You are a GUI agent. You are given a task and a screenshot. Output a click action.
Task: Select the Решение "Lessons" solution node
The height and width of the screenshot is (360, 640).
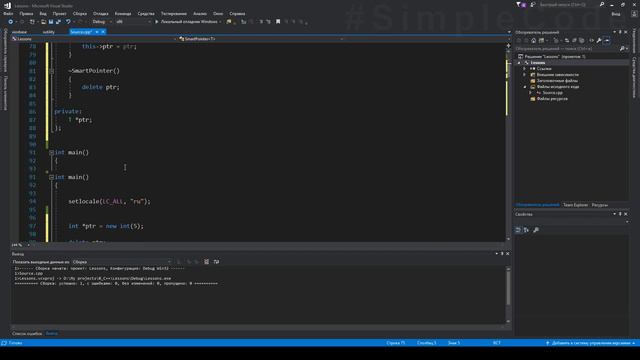[x=551, y=56]
